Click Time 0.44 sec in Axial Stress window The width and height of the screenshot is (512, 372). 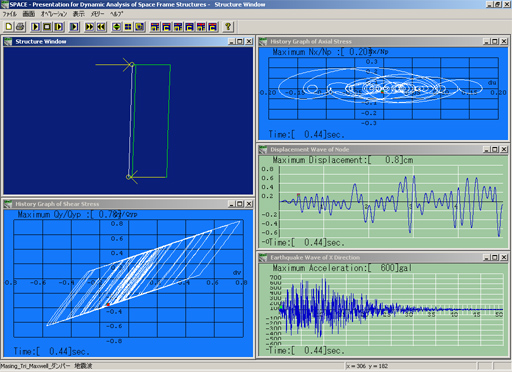[306, 135]
